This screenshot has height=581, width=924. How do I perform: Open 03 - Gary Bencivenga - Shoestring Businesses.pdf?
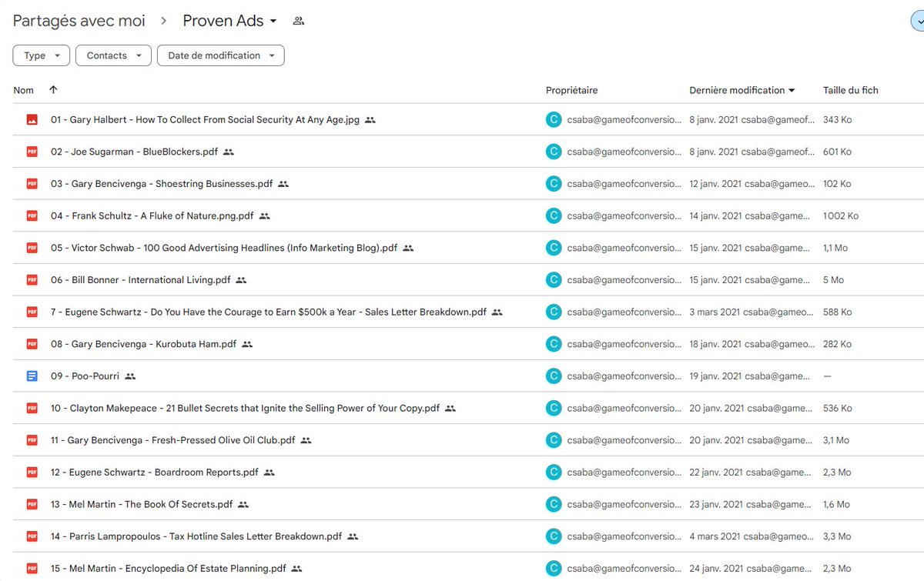point(162,184)
